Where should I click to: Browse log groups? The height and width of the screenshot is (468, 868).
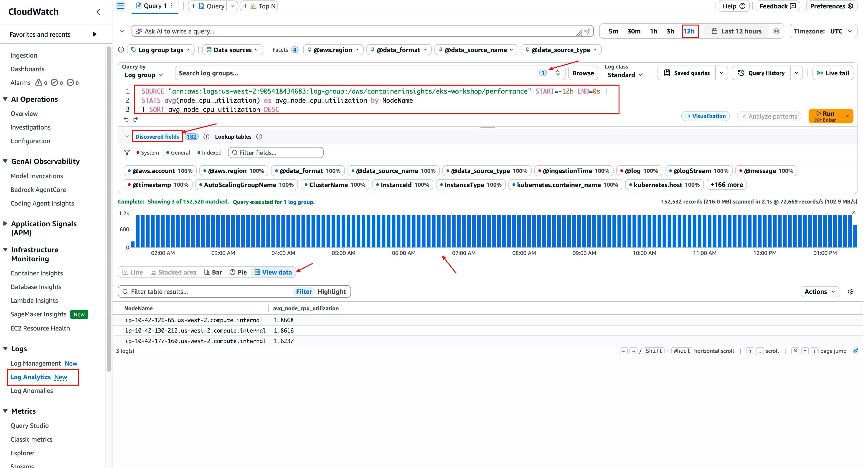pyautogui.click(x=583, y=73)
